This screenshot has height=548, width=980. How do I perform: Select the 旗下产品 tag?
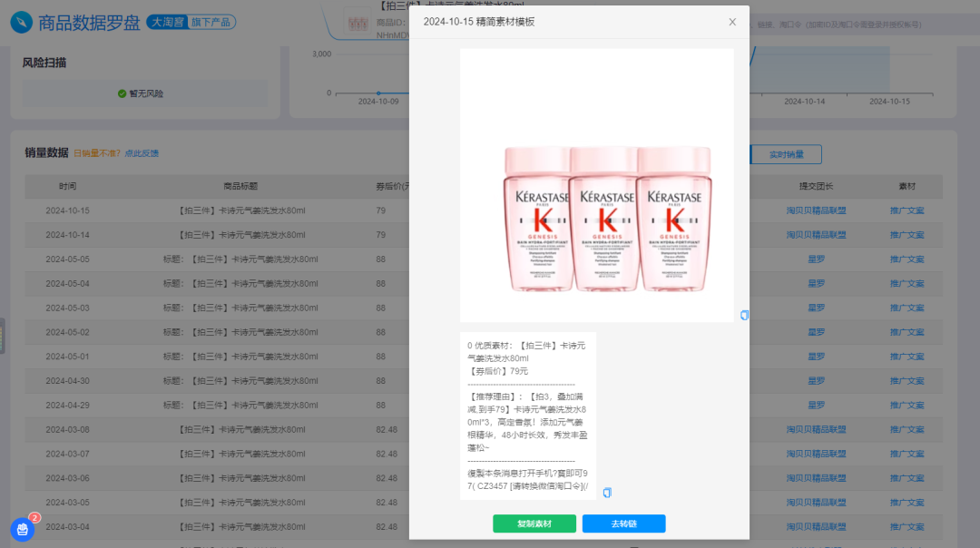(211, 22)
